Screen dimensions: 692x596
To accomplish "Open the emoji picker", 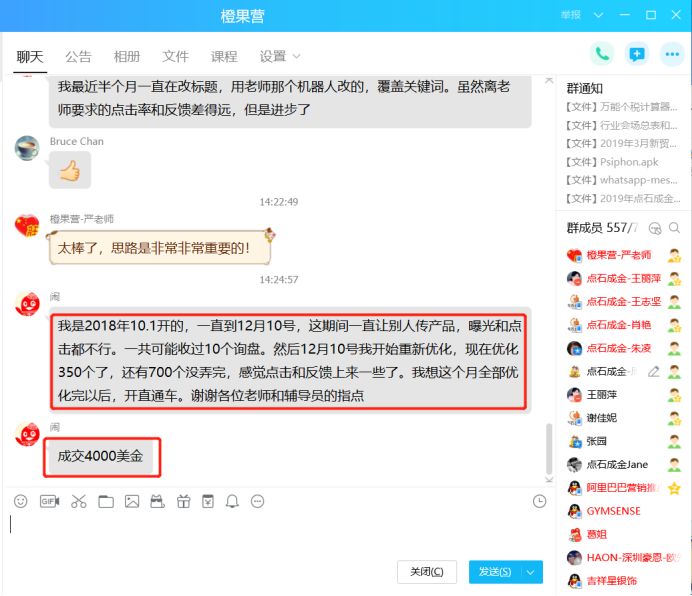I will 21,501.
